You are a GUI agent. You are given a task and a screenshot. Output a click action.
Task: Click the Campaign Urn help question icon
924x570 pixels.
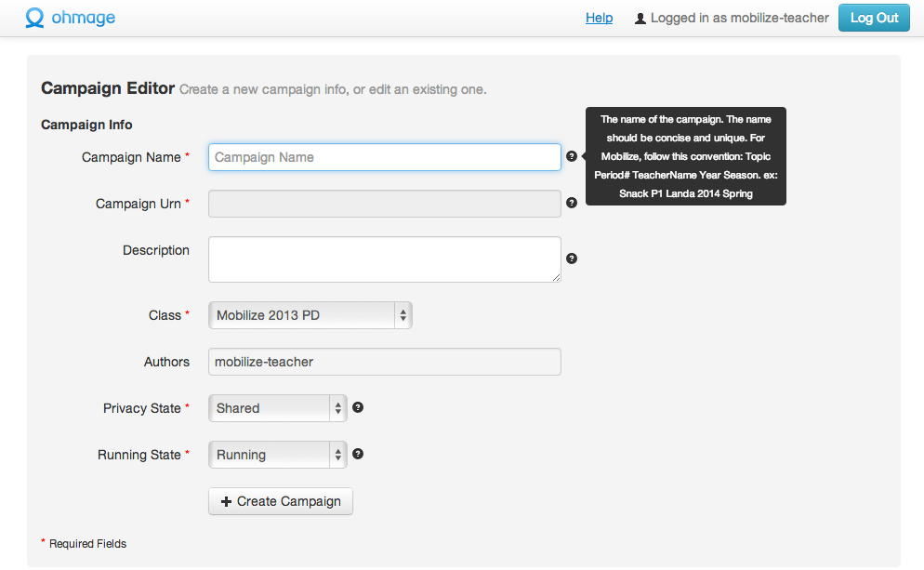pyautogui.click(x=572, y=203)
